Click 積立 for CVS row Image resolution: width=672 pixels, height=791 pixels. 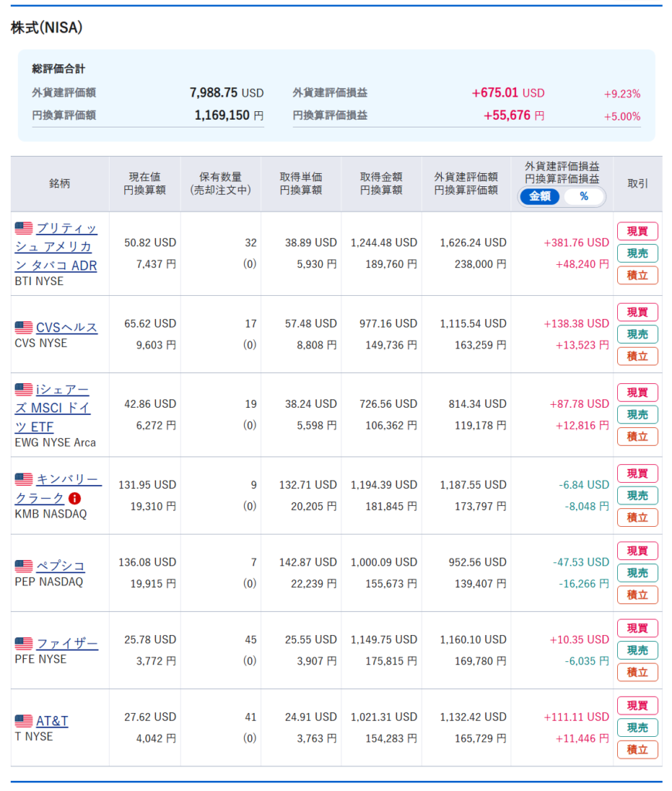[637, 356]
